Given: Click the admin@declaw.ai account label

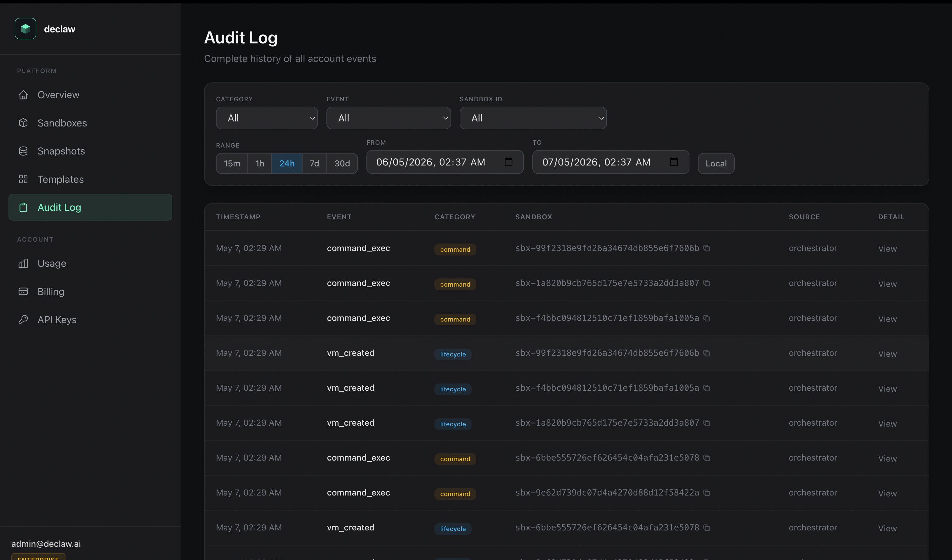Looking at the screenshot, I should point(46,544).
